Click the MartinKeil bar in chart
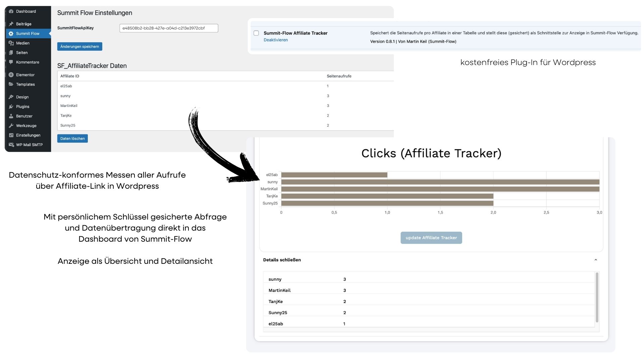This screenshot has height=362, width=644. click(x=440, y=189)
